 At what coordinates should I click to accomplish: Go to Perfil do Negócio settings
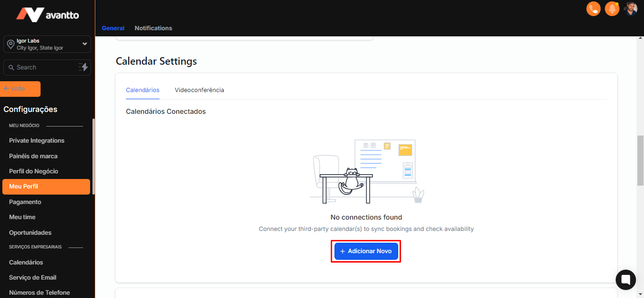point(33,171)
